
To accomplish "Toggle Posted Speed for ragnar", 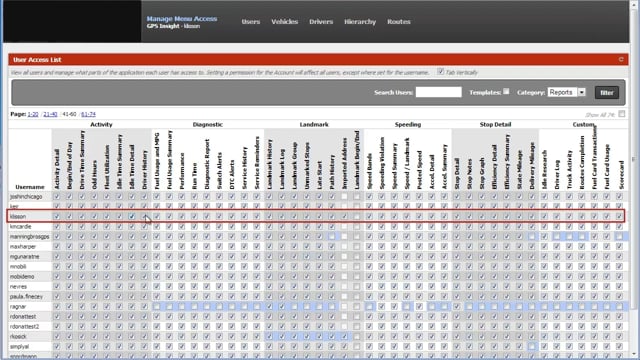I will tap(419, 306).
